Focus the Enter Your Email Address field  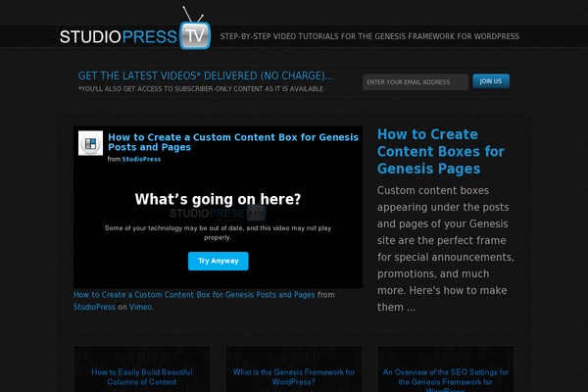[x=416, y=81]
